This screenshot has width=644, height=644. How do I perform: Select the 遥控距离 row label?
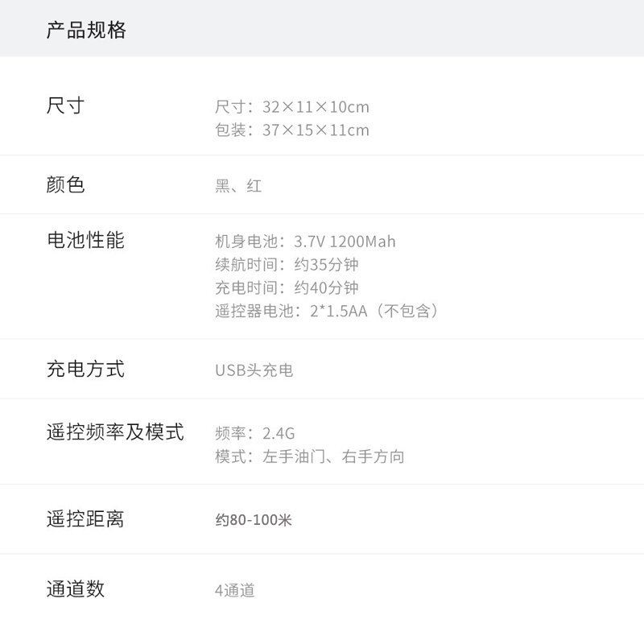pos(85,519)
